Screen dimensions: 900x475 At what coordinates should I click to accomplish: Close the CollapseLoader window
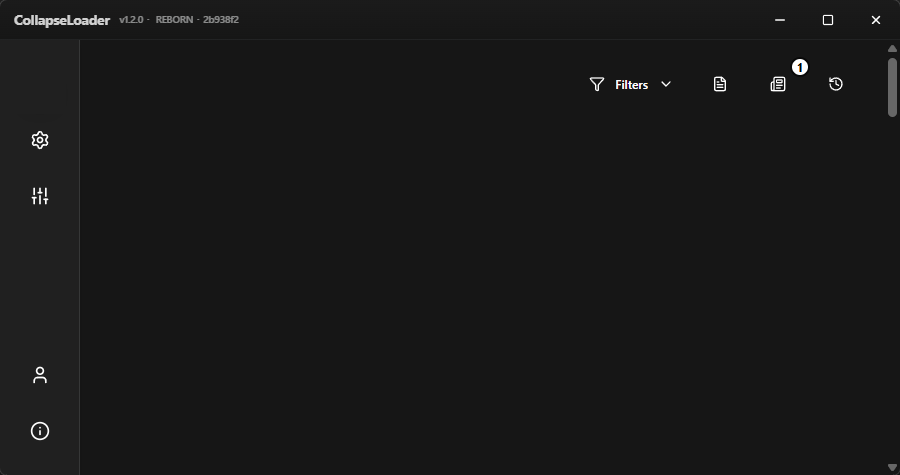[876, 20]
